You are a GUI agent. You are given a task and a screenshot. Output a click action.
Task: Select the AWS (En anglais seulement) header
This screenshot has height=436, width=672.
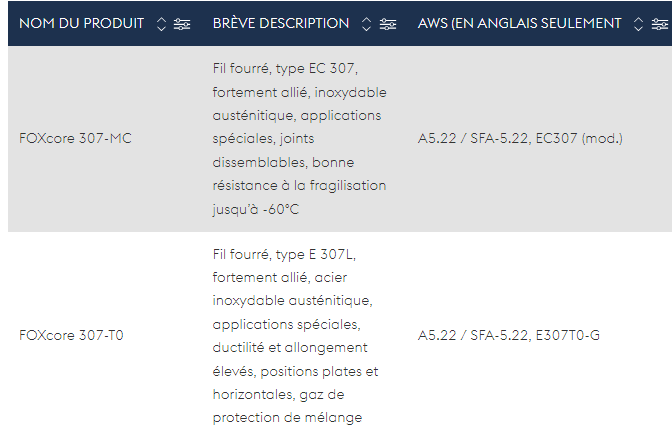click(519, 23)
